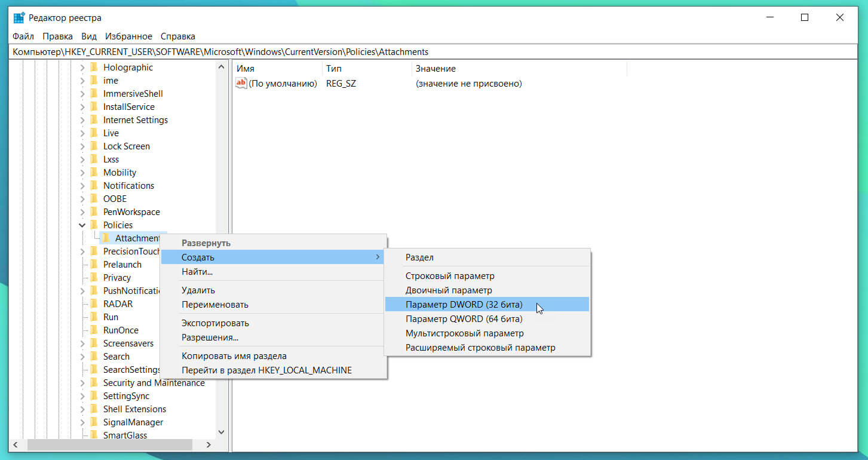Open the Избранное menu
Screen dimensions: 868x460
[128, 36]
